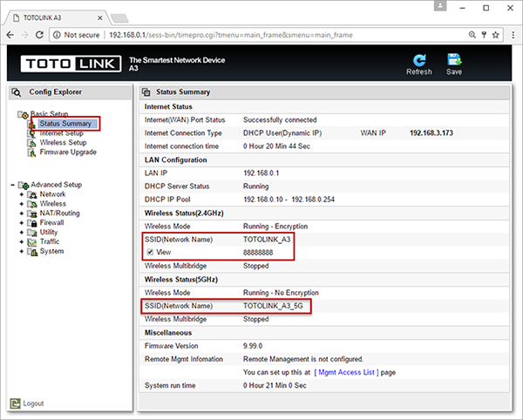Open the Chrome three-dot menu
This screenshot has height=420, width=523.
point(513,35)
